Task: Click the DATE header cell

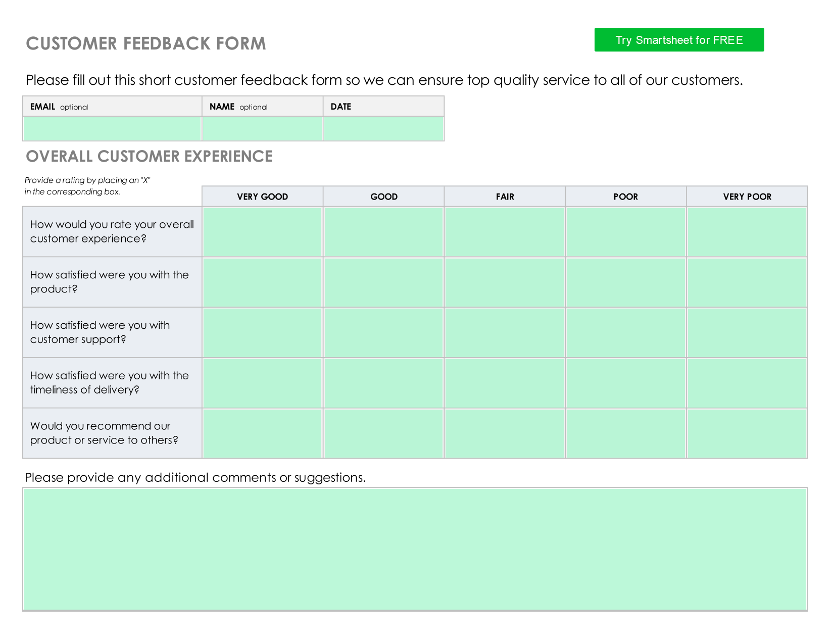Action: click(x=383, y=107)
